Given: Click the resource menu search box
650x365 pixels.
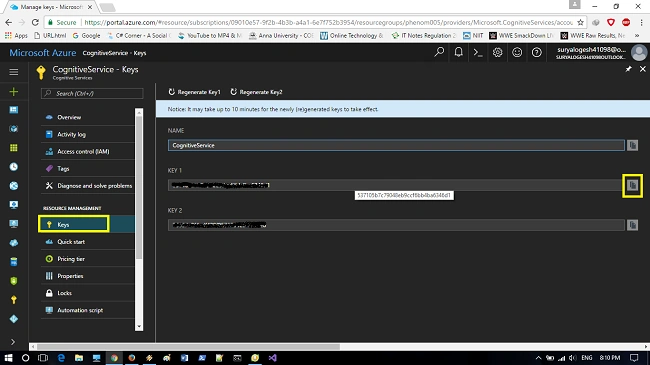Looking at the screenshot, I should (x=92, y=93).
